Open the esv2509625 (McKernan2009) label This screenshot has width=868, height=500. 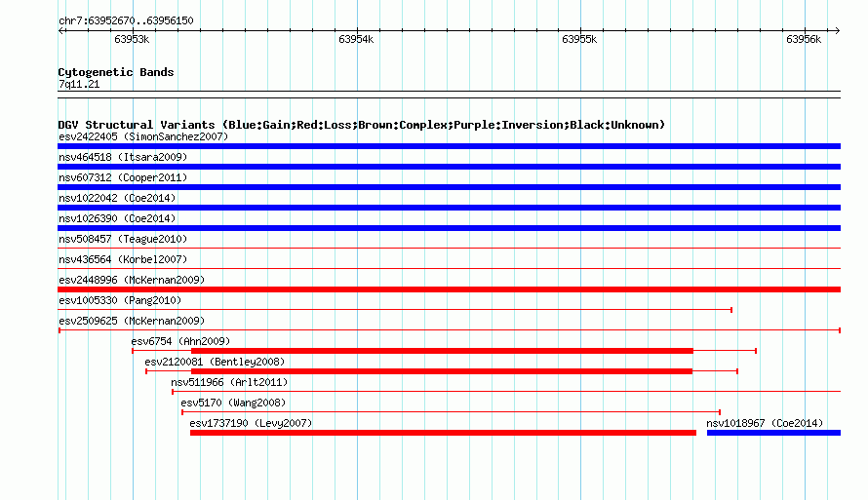coord(132,321)
